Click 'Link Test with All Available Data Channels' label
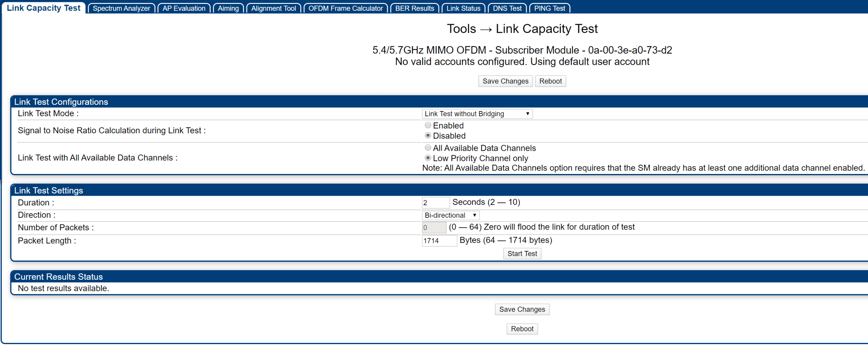This screenshot has width=868, height=348. pos(98,158)
